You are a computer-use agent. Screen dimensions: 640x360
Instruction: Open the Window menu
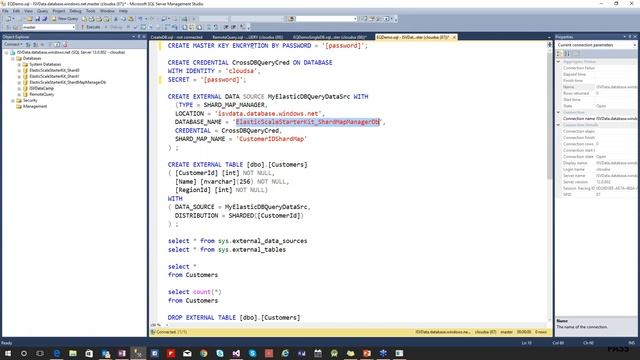(107, 11)
